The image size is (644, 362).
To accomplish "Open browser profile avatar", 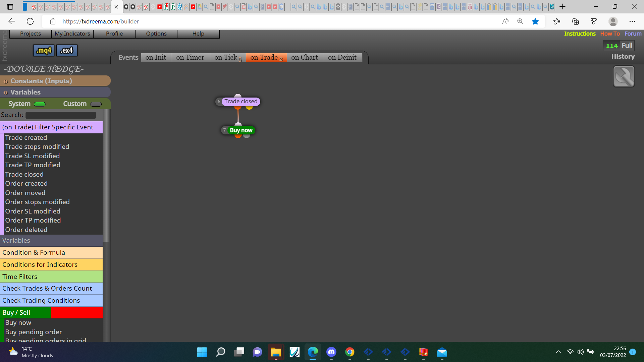I will [x=613, y=21].
